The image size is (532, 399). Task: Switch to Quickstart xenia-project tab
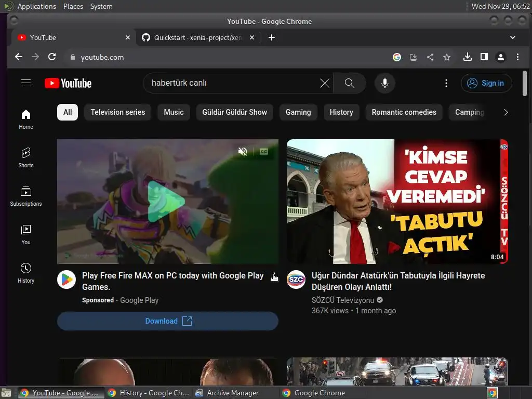(x=198, y=37)
